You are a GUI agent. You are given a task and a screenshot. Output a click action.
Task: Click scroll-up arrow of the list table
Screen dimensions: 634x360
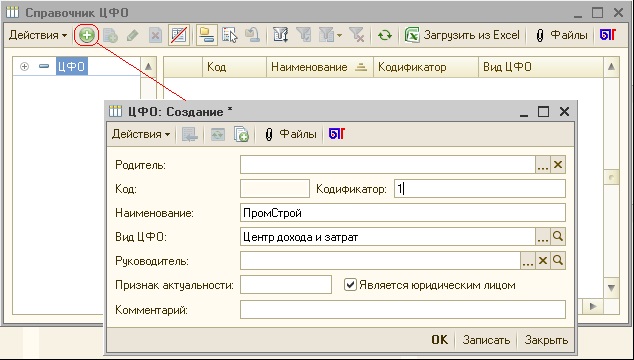[x=611, y=67]
